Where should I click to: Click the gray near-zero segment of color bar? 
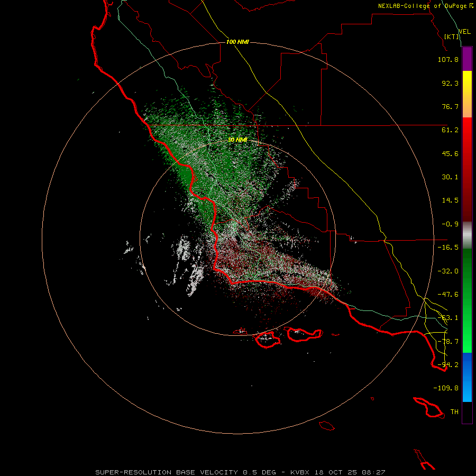(467, 235)
